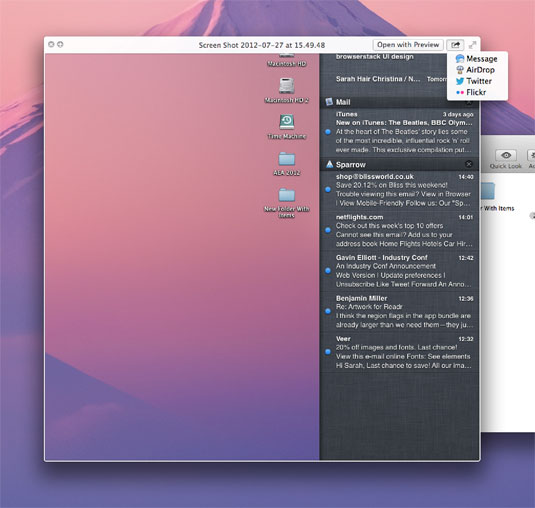Close the Quick Look preview window
Viewport: 535px width, 508px height.
pyautogui.click(x=51, y=44)
